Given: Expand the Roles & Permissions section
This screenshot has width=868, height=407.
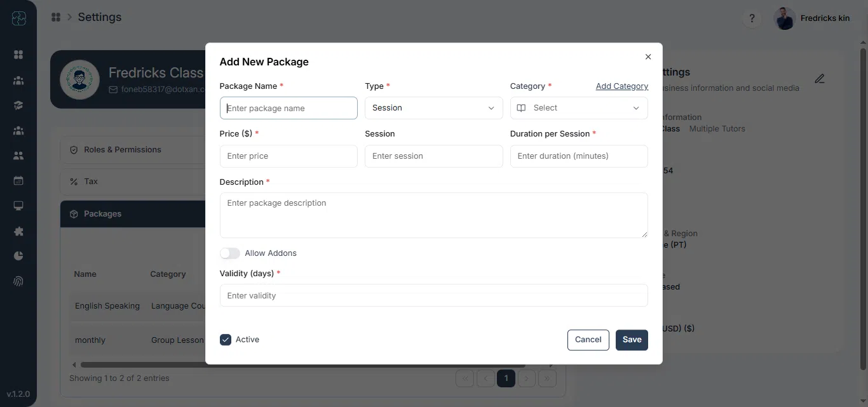Looking at the screenshot, I should [133, 150].
